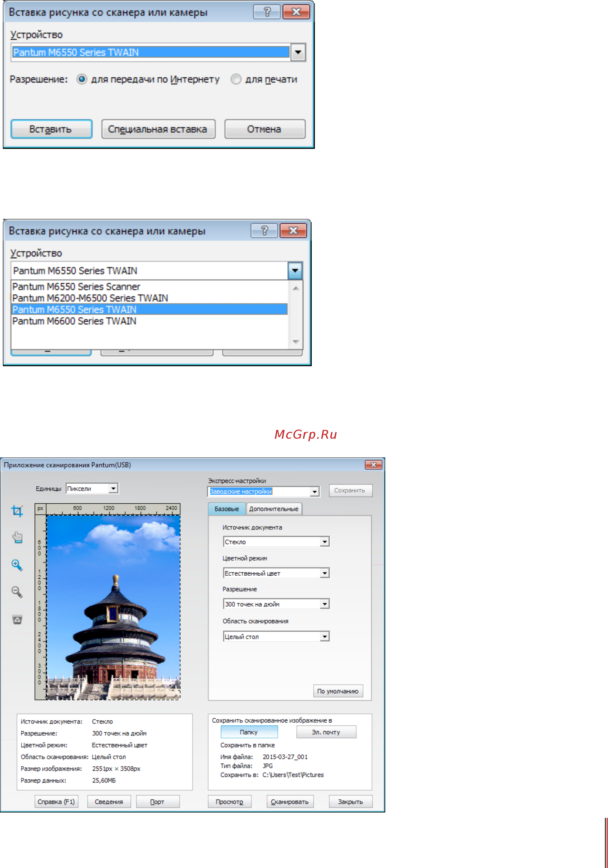Choose save to Эл. почту button
Image resolution: width=608 pixels, height=868 pixels.
pyautogui.click(x=326, y=732)
